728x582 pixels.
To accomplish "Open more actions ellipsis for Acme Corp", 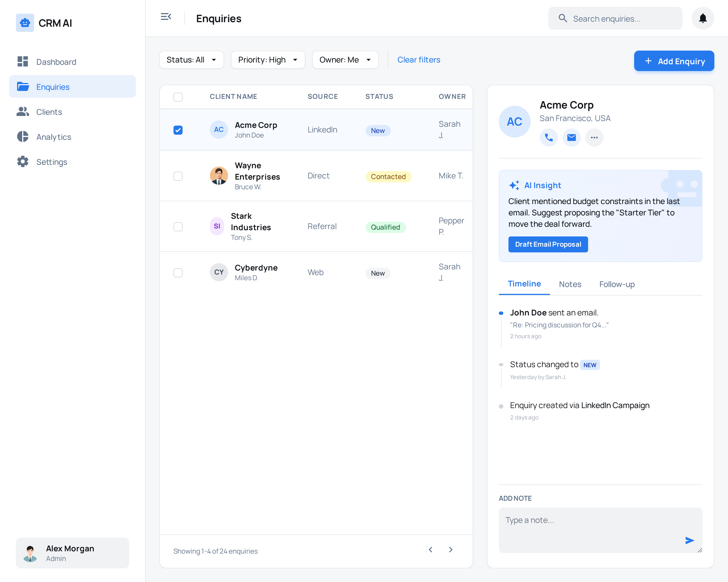I will pos(594,138).
